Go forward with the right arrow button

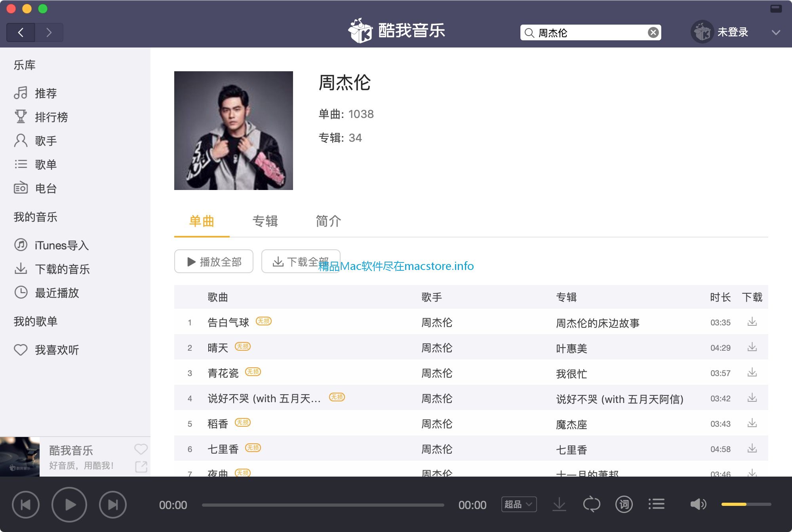click(49, 32)
